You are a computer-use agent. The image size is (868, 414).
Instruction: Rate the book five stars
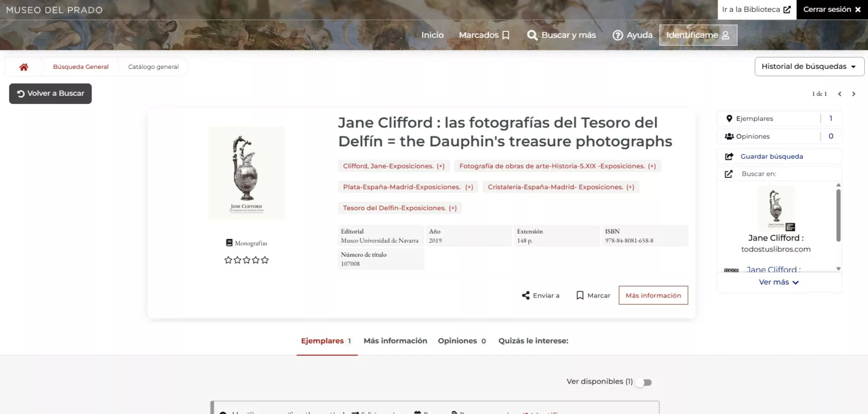click(265, 260)
